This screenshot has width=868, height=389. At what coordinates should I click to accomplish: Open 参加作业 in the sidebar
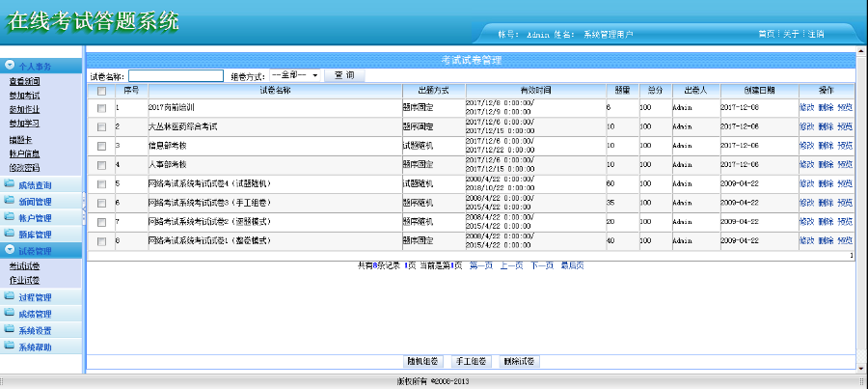(x=24, y=109)
